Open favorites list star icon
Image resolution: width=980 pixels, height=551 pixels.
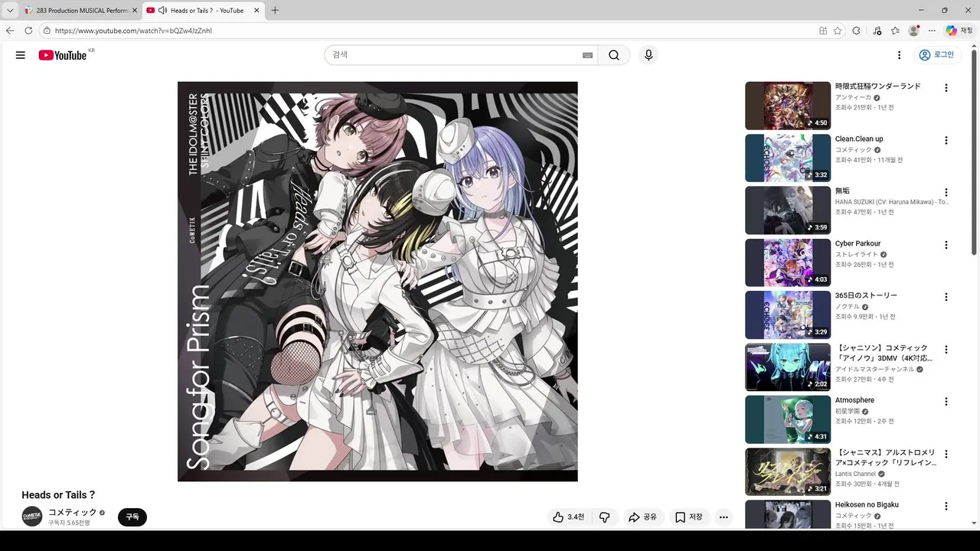pos(895,31)
